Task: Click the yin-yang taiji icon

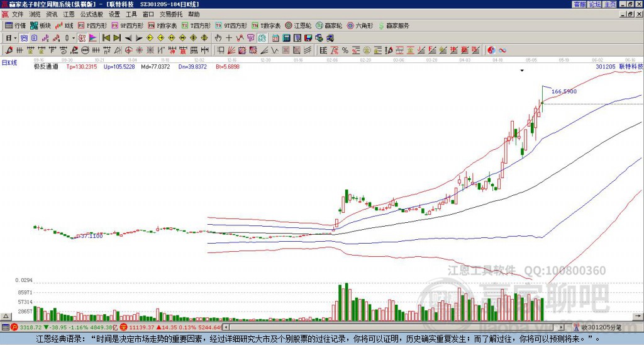Action: pos(492,50)
